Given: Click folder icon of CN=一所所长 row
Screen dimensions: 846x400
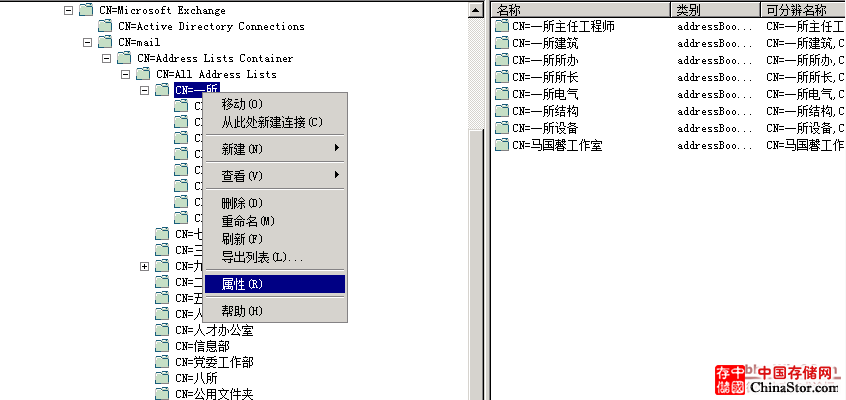Looking at the screenshot, I should coord(502,77).
